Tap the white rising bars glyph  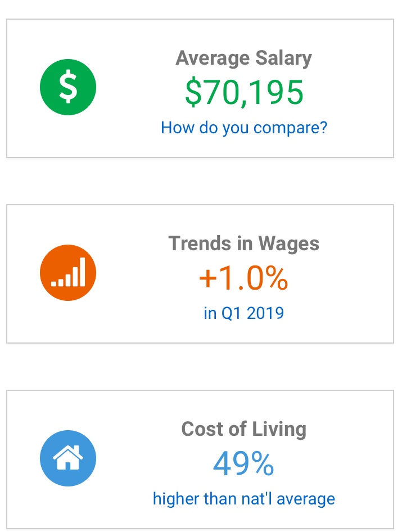pyautogui.click(x=68, y=272)
